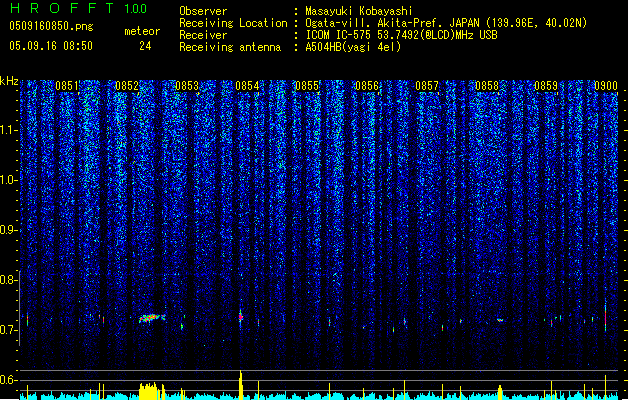This screenshot has height=400, width=629.
Task: Click the 0852 time marker
Action: click(127, 86)
